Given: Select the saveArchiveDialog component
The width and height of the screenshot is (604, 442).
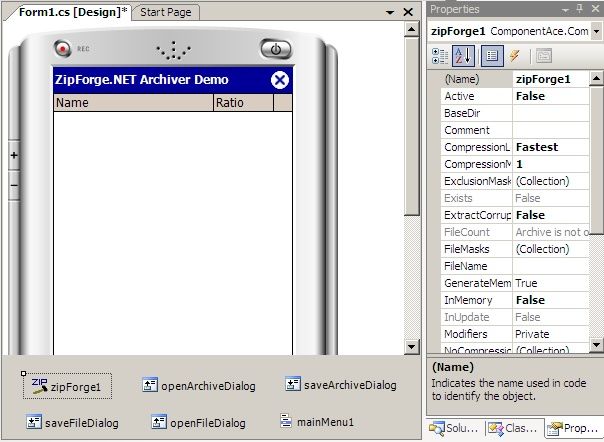Looking at the screenshot, I should coord(341,385).
